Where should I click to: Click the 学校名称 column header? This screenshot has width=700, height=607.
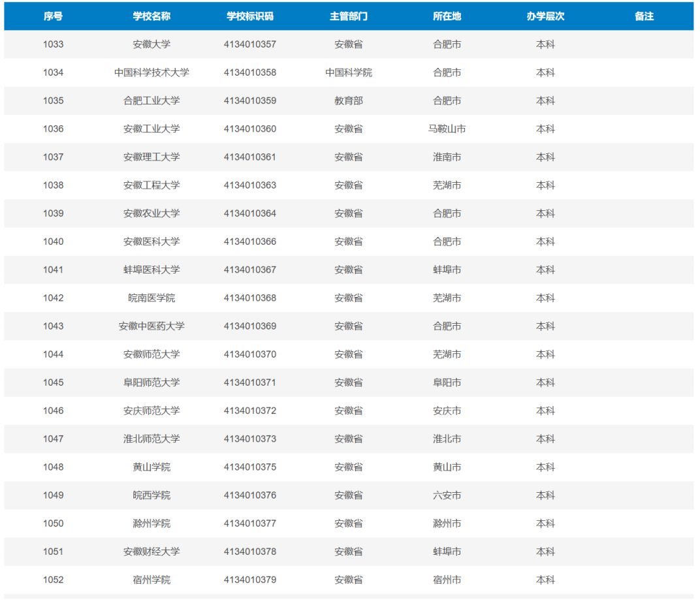point(151,16)
